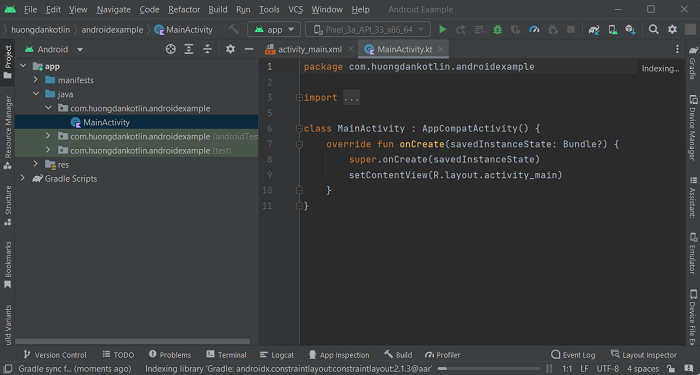Switch to the activity_main.xml tab
This screenshot has height=375, width=700.
coord(309,50)
